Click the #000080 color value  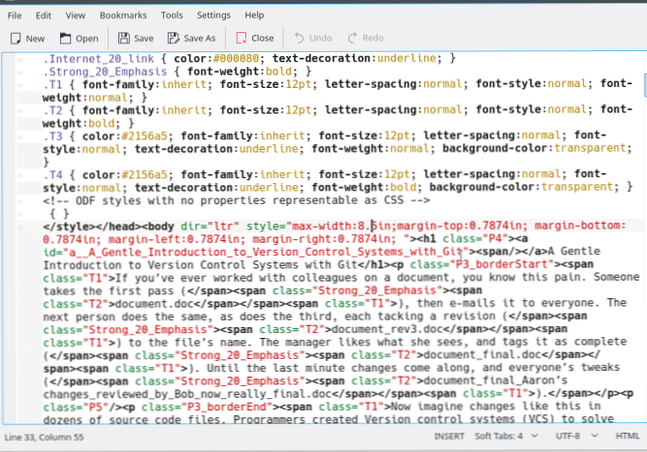point(236,59)
